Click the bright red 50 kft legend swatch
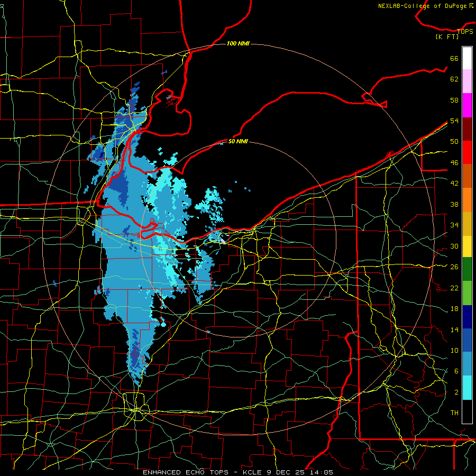This screenshot has height=476, width=476. [x=467, y=152]
